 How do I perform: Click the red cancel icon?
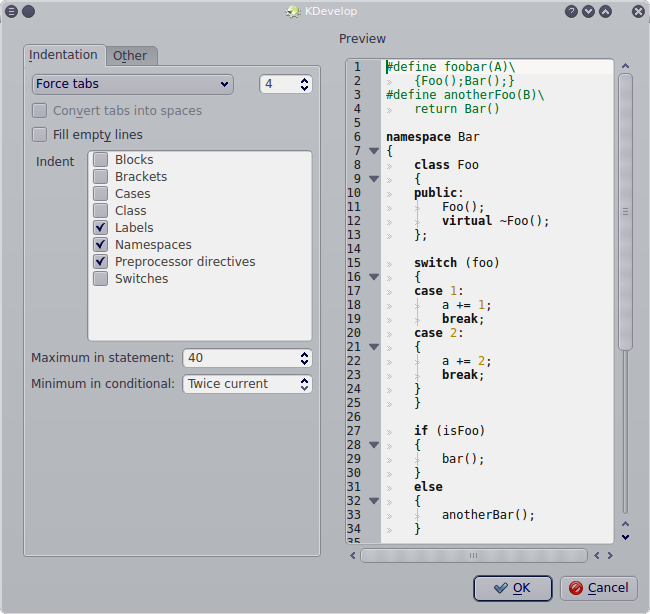(576, 588)
